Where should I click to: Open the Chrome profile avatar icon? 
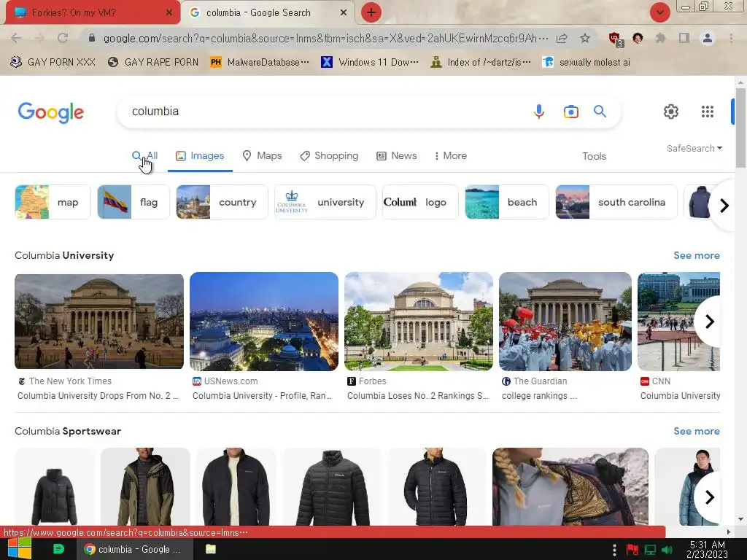click(x=708, y=38)
